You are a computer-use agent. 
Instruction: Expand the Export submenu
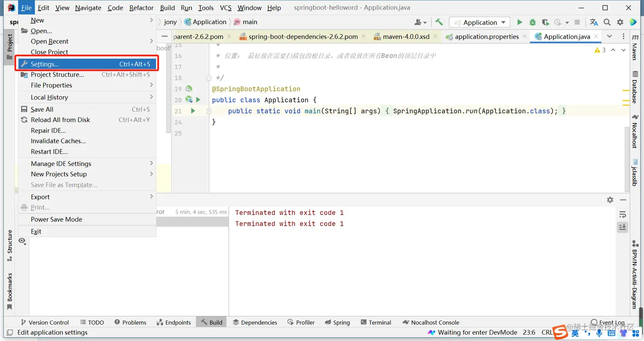tap(87, 197)
